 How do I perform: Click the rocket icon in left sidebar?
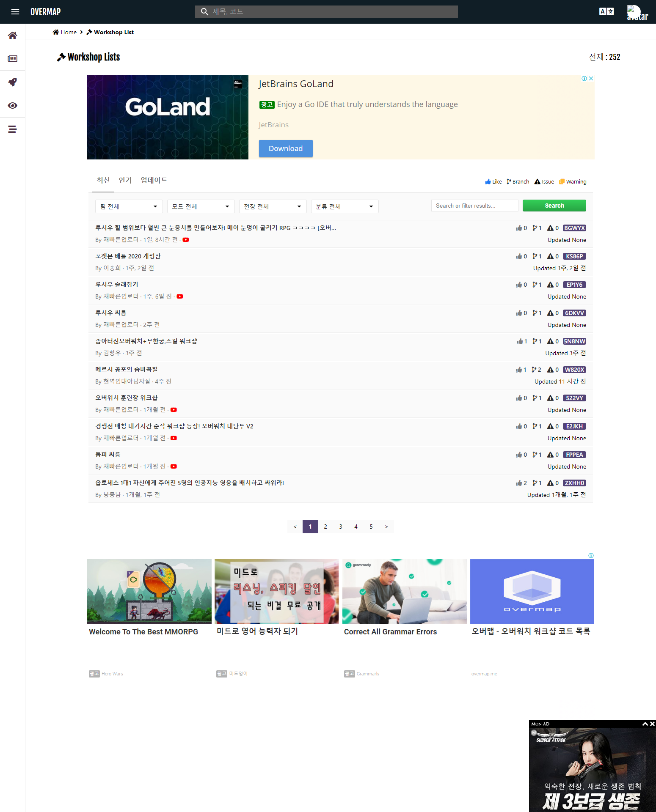tap(13, 82)
